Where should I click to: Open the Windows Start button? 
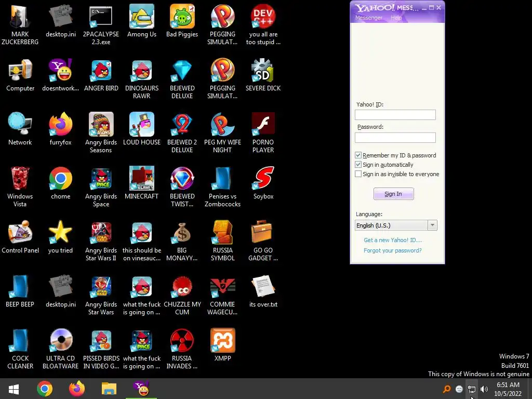14,389
